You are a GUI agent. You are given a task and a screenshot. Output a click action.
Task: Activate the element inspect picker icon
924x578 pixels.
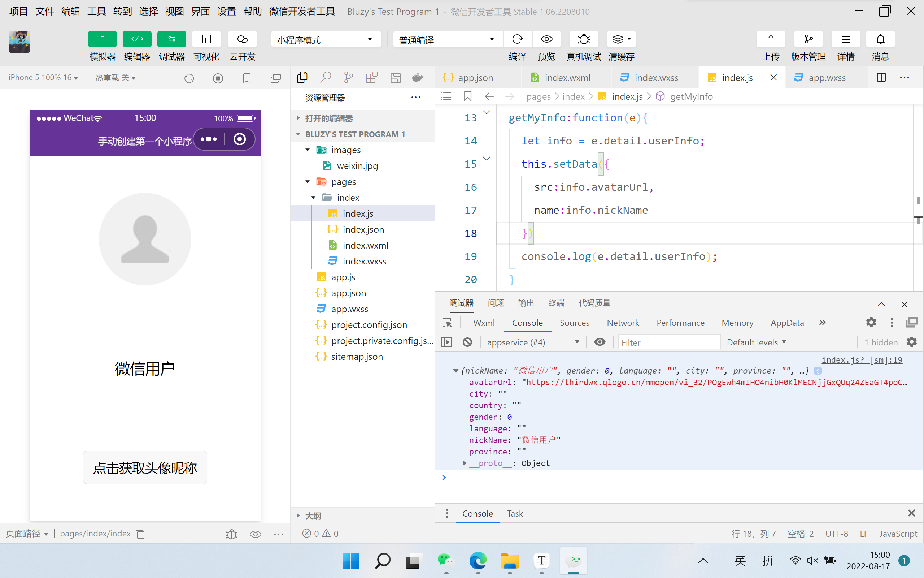pyautogui.click(x=447, y=323)
